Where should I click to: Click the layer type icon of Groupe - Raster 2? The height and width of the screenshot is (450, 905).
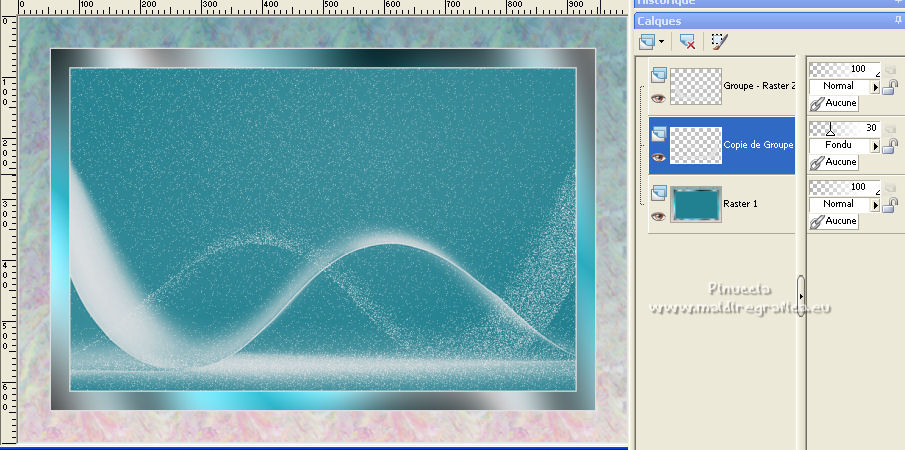click(659, 75)
